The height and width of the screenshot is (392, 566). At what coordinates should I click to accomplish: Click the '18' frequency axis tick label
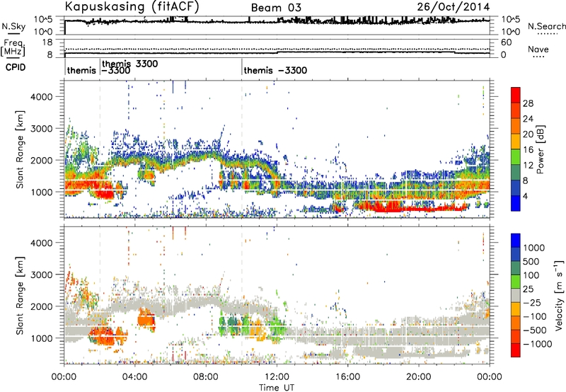47,42
